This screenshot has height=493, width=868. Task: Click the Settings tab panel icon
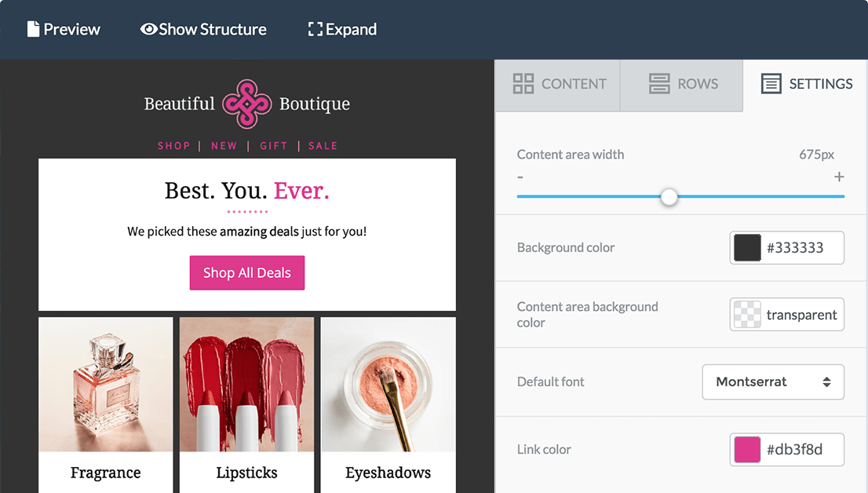[771, 84]
